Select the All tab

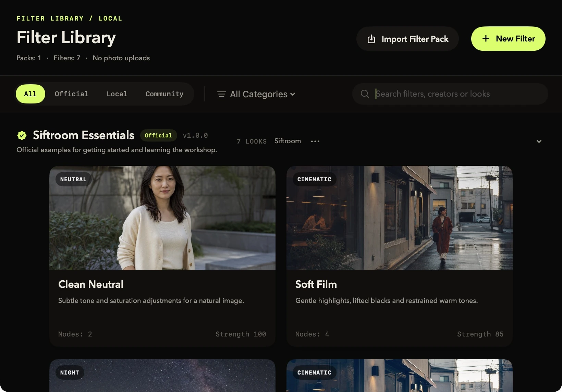pyautogui.click(x=30, y=94)
